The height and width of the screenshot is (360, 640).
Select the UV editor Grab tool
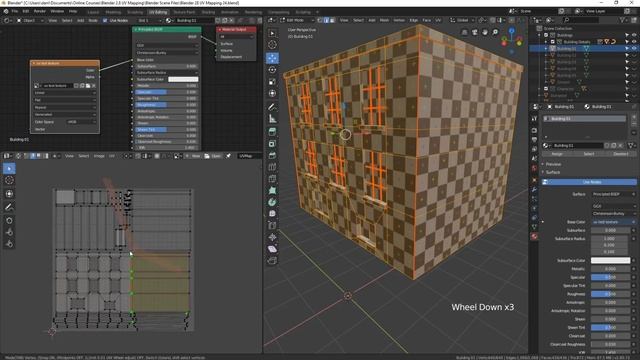click(9, 220)
